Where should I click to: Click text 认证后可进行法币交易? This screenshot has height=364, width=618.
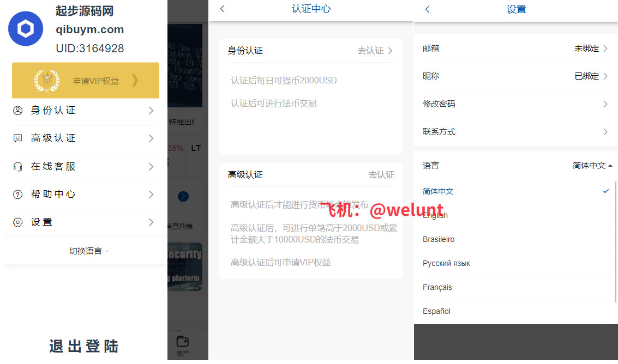(273, 103)
